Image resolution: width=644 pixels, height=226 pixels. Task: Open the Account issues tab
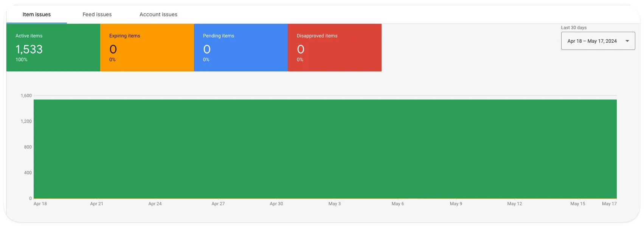pyautogui.click(x=158, y=14)
